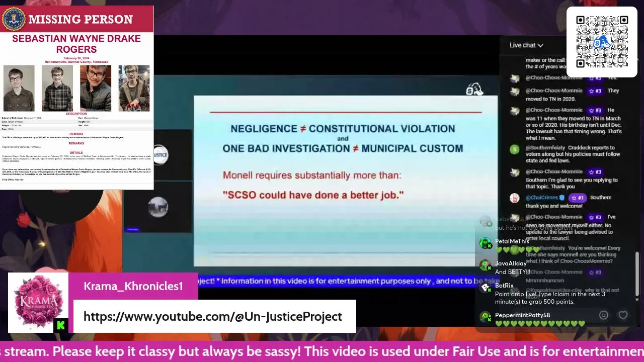
Task: Click the round JUSTICE logo left of slide
Action: tap(159, 155)
